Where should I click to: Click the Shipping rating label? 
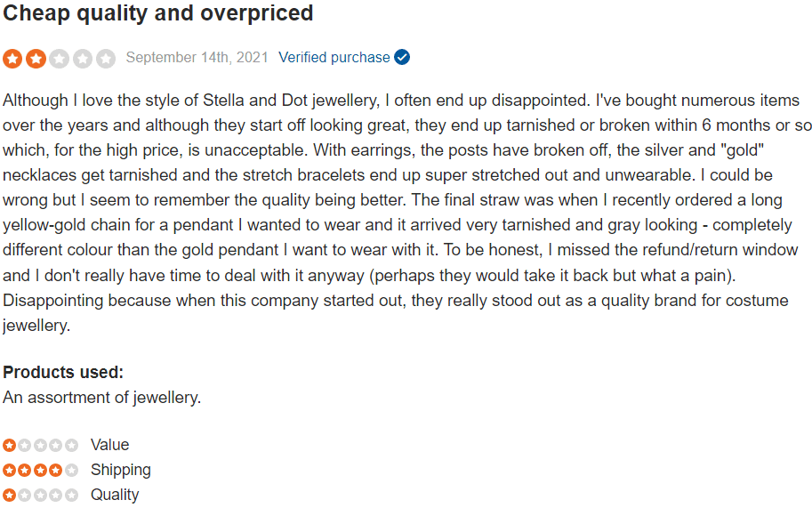pyautogui.click(x=121, y=471)
